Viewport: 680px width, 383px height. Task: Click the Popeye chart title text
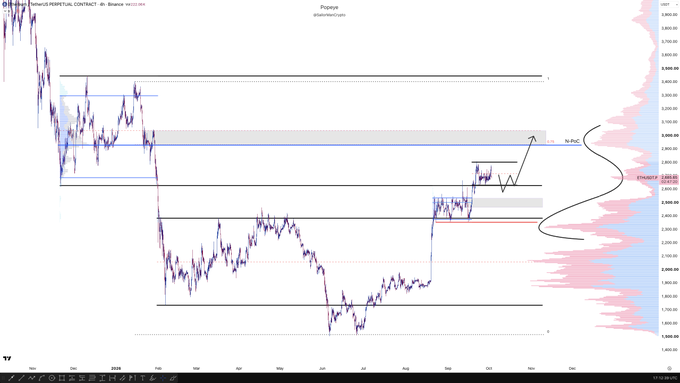click(x=329, y=7)
